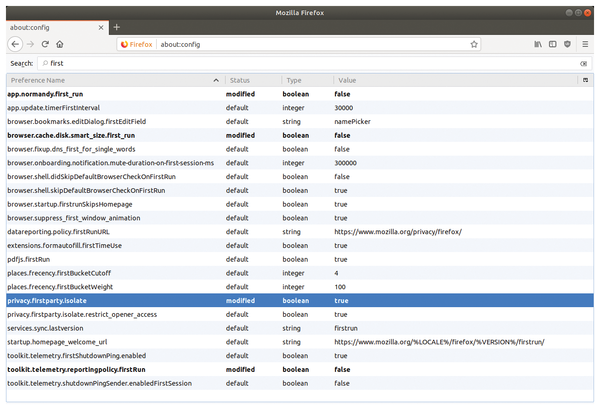Select toolkit.telemetry.reportingpolicy.firstRun row

[300, 370]
